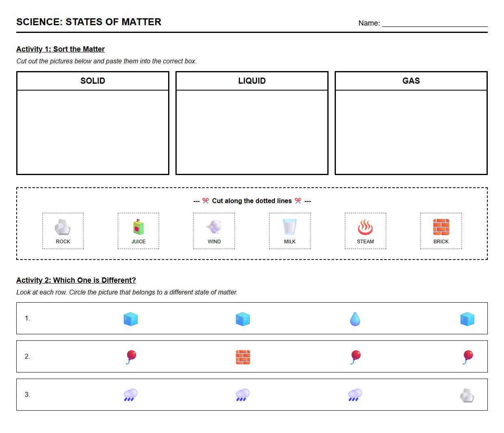Click the Activity 2: Which One is Different heading
Image resolution: width=504 pixels, height=433 pixels.
[76, 280]
